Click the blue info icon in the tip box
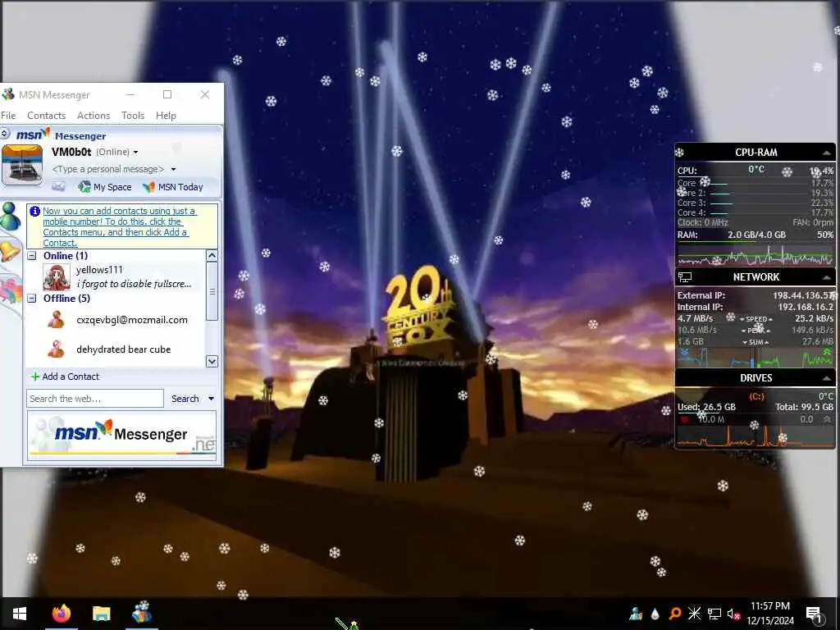 pos(34,211)
